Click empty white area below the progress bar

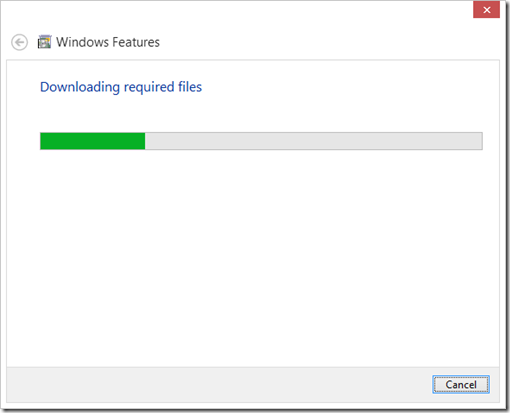[x=253, y=257]
